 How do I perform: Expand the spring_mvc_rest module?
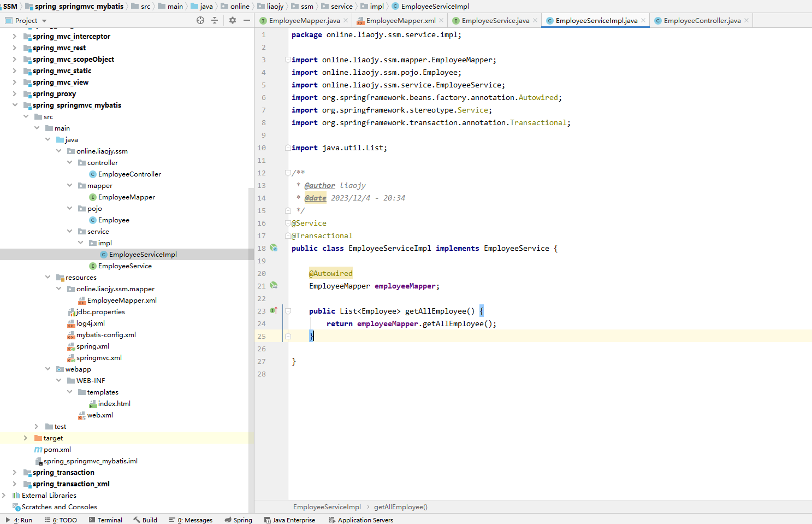15,48
